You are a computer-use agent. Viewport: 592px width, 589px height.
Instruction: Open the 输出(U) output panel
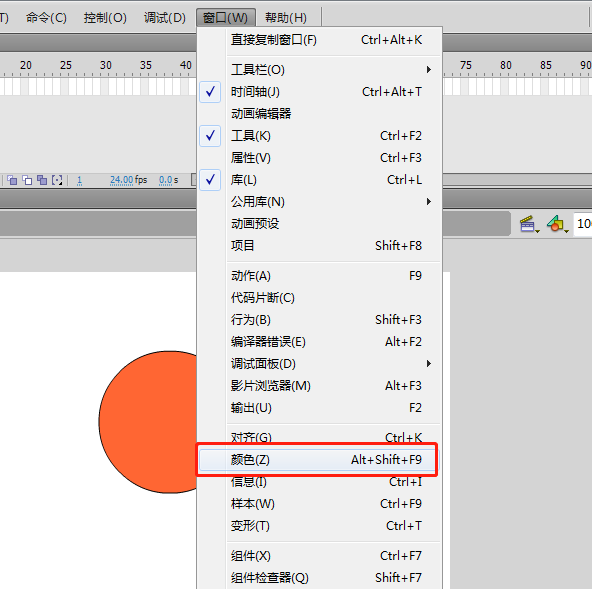319,408
